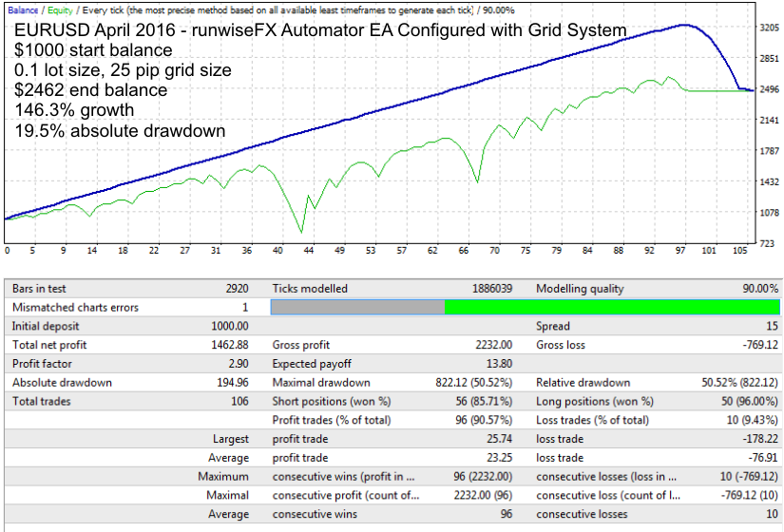Click the lowest dip of the green equity line
Screen dimensions: 784x532
pos(301,232)
